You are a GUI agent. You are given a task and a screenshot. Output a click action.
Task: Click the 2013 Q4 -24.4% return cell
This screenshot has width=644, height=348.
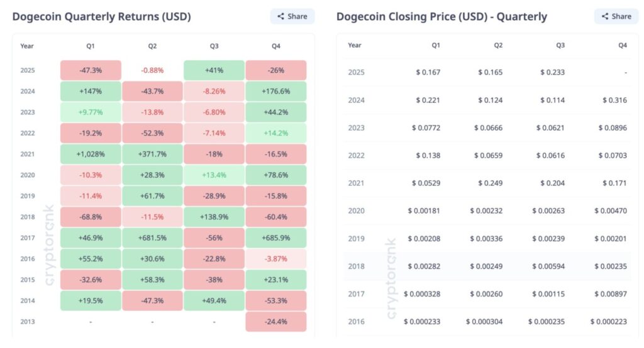(x=275, y=322)
